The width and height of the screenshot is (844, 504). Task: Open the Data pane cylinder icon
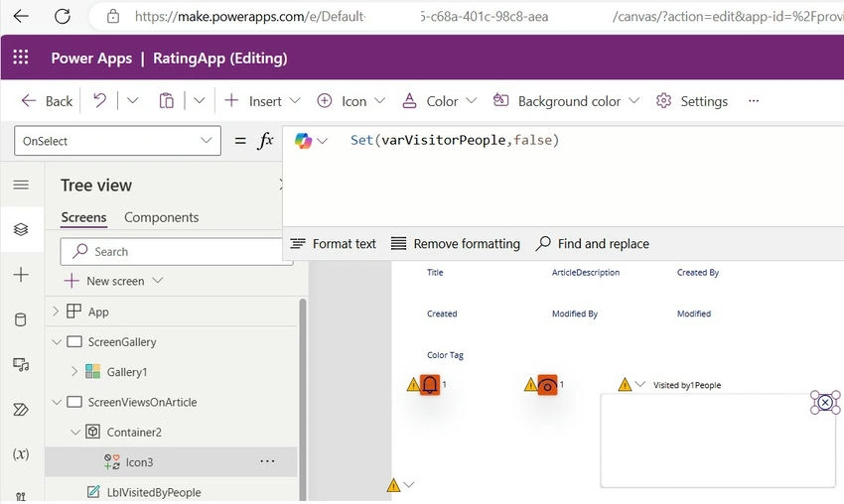pos(21,320)
